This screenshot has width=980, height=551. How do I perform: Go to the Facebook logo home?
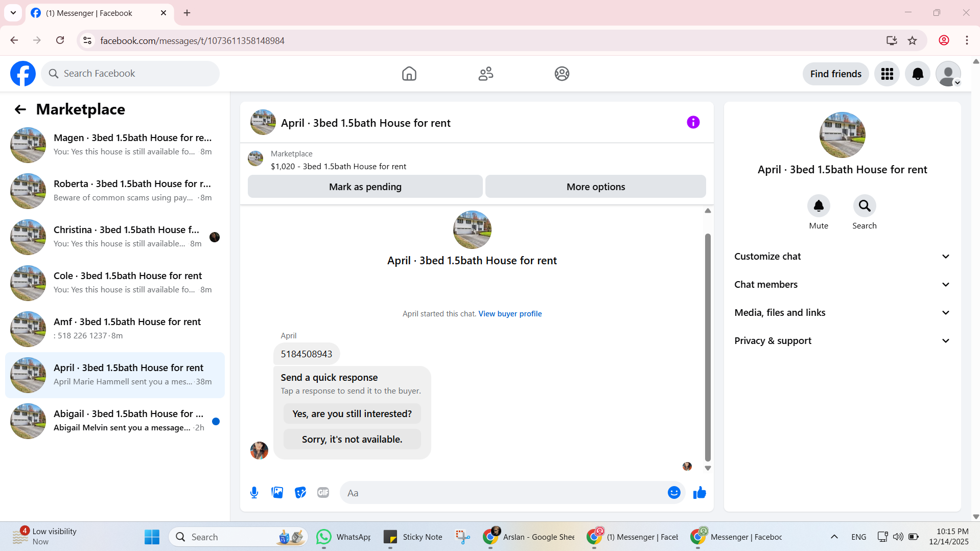23,74
